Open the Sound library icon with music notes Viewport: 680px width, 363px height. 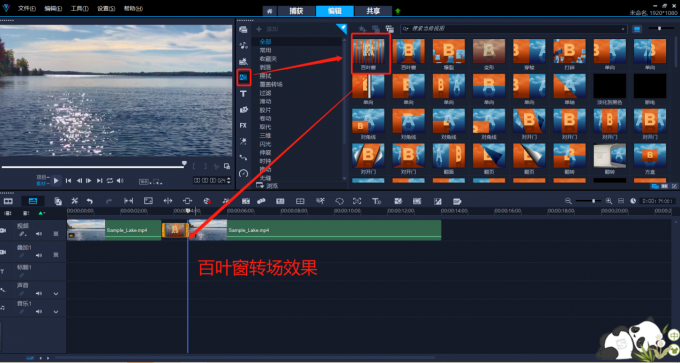[243, 45]
